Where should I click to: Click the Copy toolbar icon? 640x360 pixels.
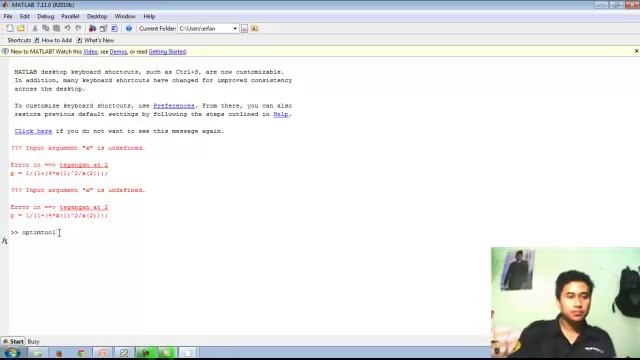click(x=46, y=28)
